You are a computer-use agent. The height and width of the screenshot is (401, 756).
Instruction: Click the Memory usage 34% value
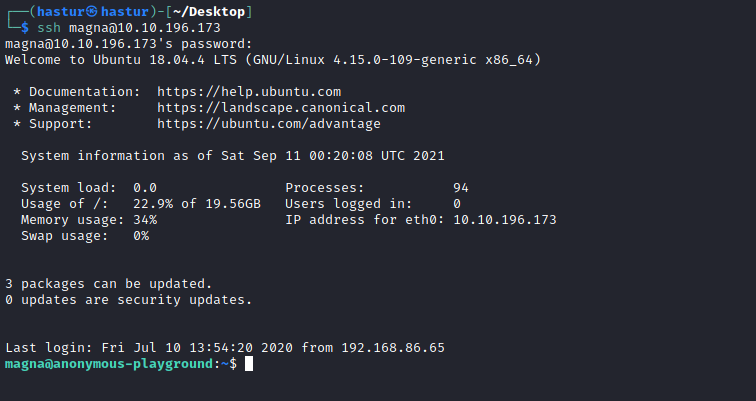click(145, 220)
